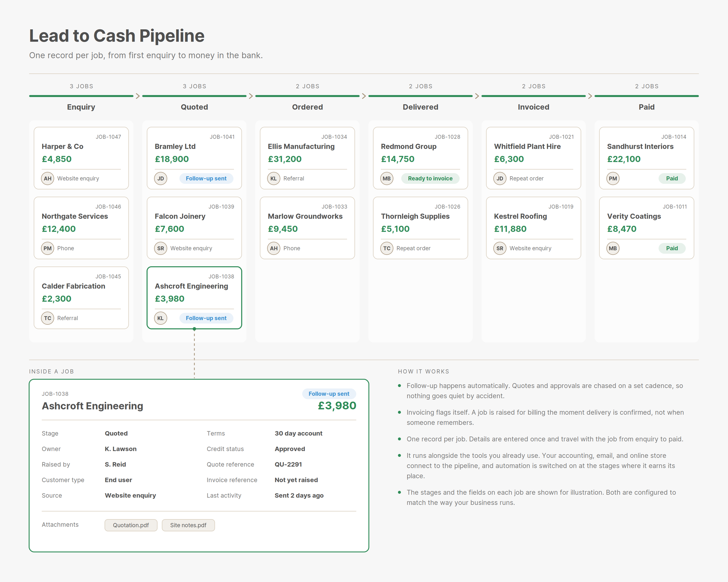Open the Harper & Co job card

[x=81, y=158]
